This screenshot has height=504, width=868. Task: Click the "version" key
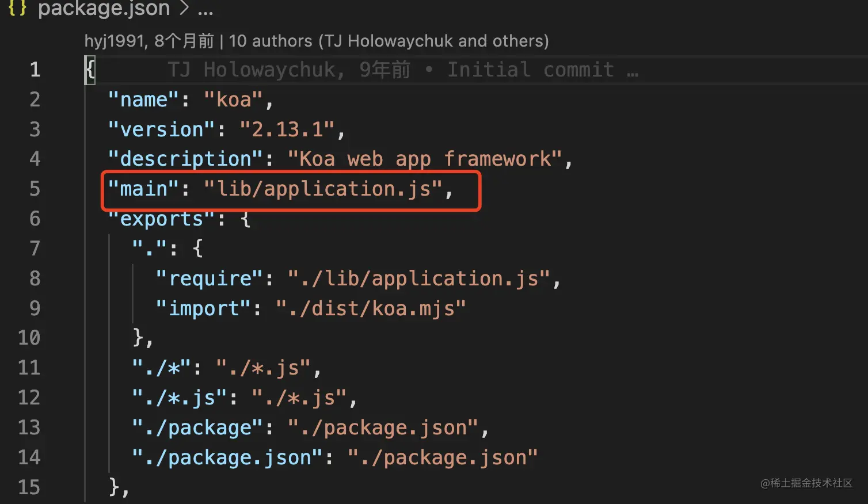162,129
